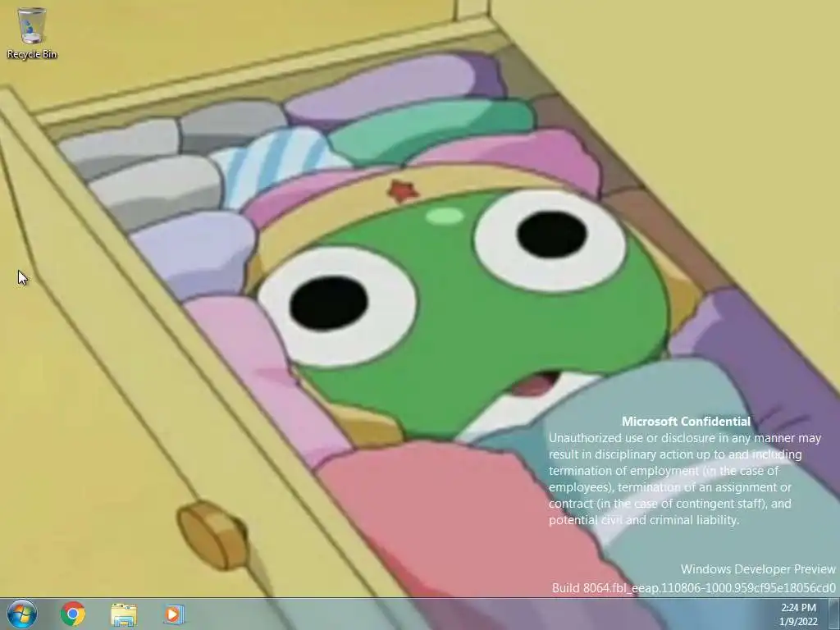Image resolution: width=840 pixels, height=630 pixels.
Task: Open Windows Explorer folder icon on taskbar
Action: pyautogui.click(x=124, y=614)
